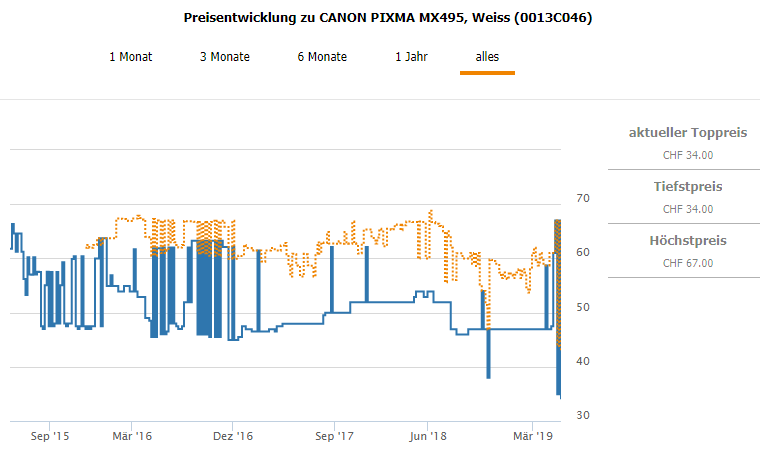Open the '6 Monate' price range
760x458 pixels.
322,57
